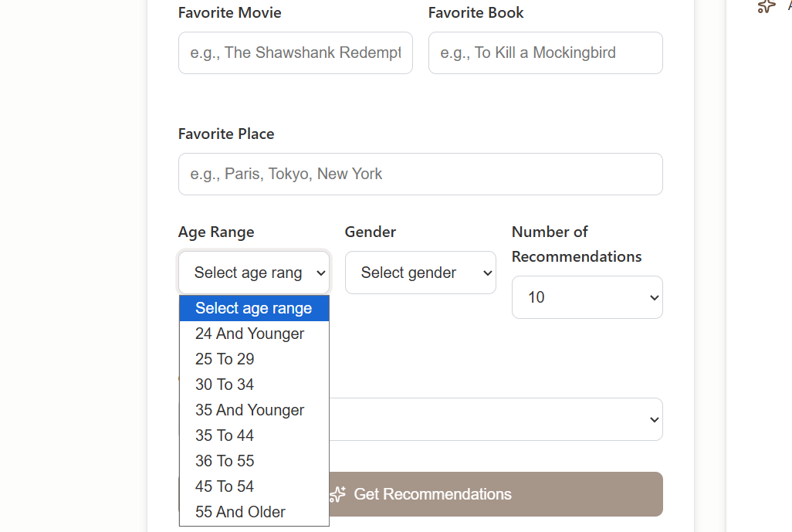Open the Age Range dropdown

tap(254, 273)
